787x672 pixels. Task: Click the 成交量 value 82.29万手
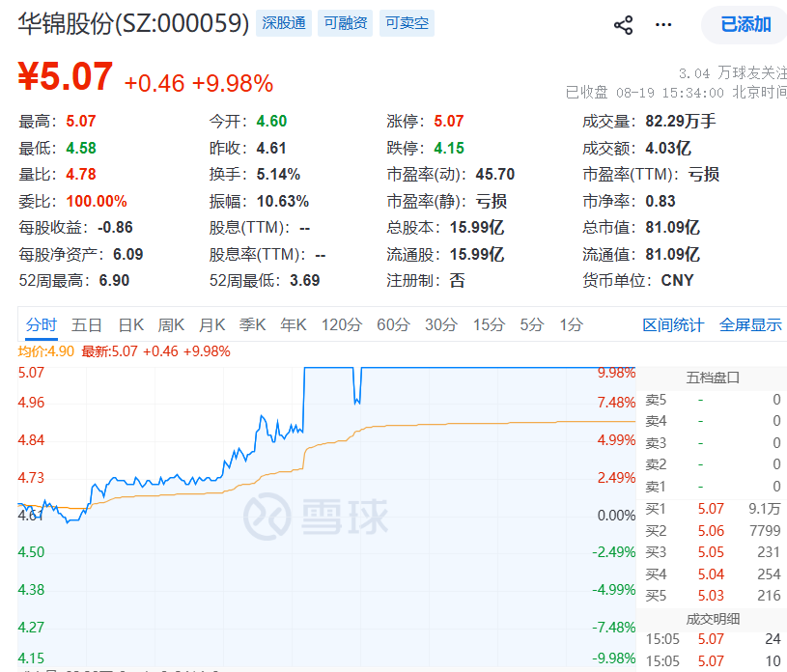680,121
